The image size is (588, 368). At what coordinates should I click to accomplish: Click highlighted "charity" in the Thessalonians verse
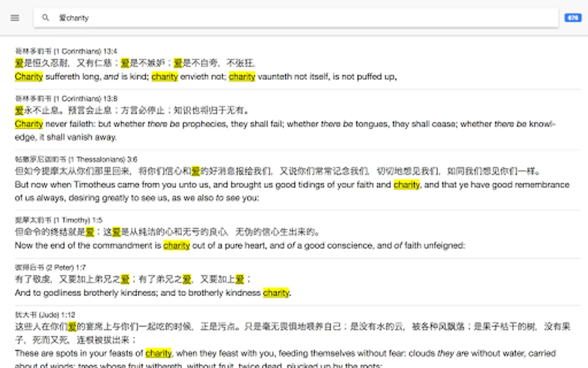[x=406, y=185]
